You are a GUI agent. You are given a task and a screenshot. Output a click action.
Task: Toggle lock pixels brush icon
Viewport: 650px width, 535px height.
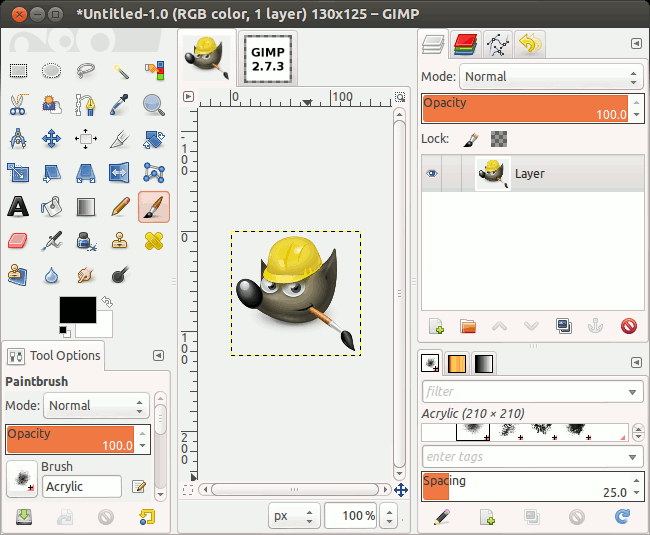pyautogui.click(x=471, y=139)
